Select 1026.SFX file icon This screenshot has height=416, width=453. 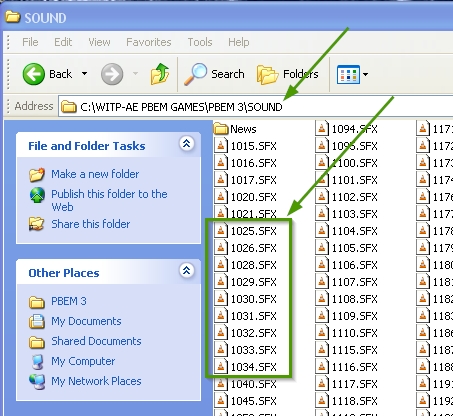[221, 248]
